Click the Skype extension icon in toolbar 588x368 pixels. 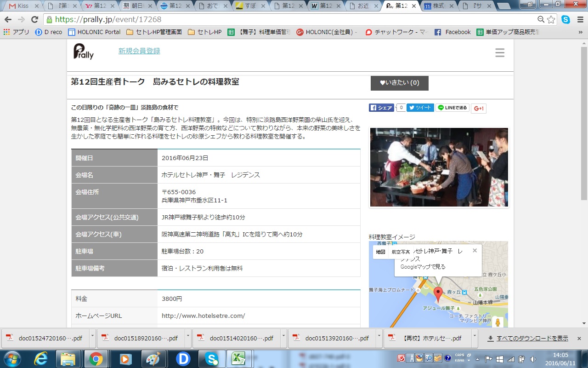point(565,19)
